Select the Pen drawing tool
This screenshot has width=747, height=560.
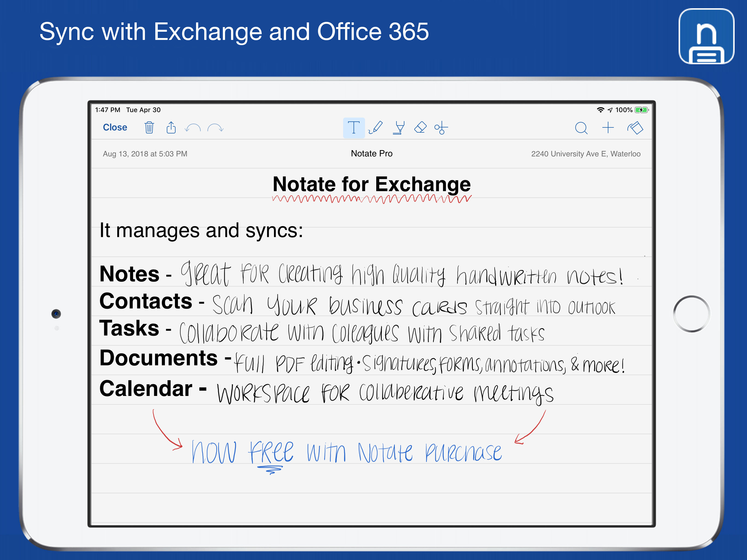coord(375,128)
